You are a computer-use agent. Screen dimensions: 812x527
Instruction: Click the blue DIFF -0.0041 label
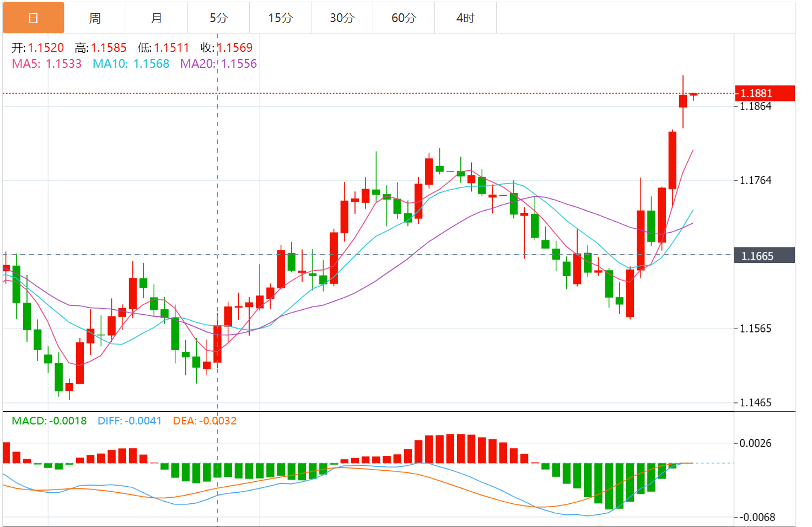tap(130, 421)
